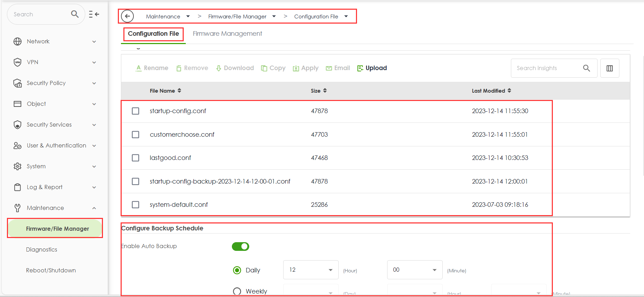Disable the Enable Auto Backup toggle

pos(240,246)
